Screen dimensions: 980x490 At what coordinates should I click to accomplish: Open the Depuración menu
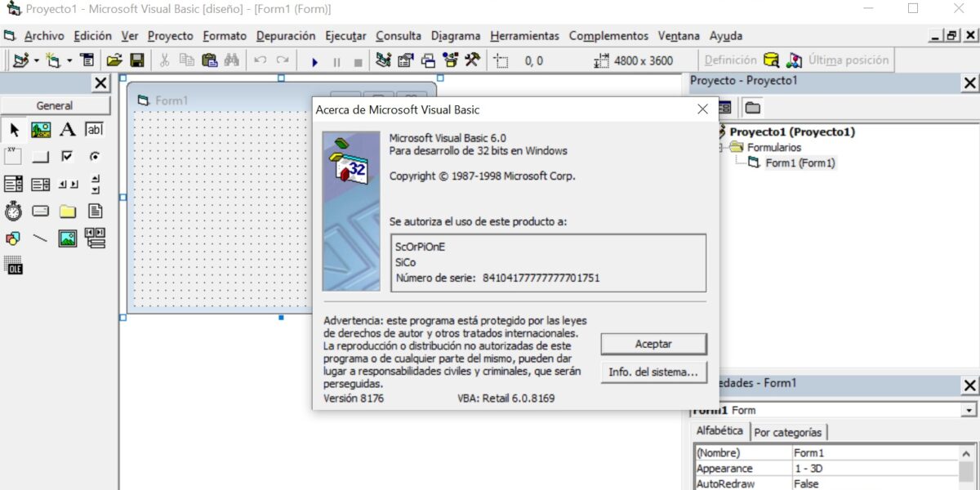(285, 36)
